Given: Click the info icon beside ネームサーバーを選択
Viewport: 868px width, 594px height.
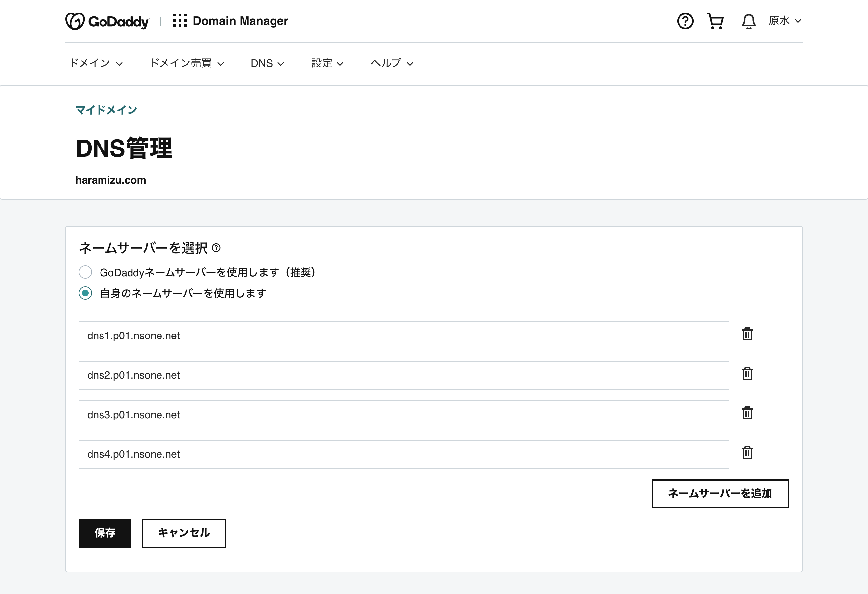Looking at the screenshot, I should (x=216, y=248).
